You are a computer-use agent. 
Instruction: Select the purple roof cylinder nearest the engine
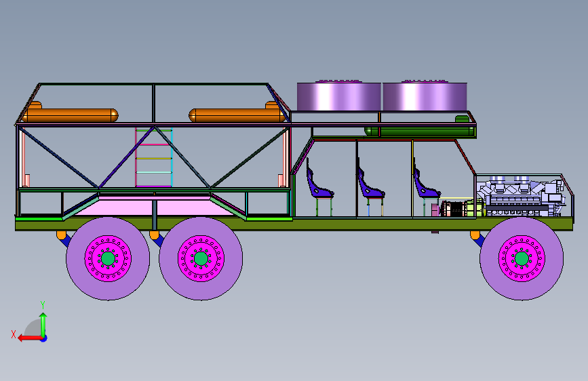(x=425, y=96)
